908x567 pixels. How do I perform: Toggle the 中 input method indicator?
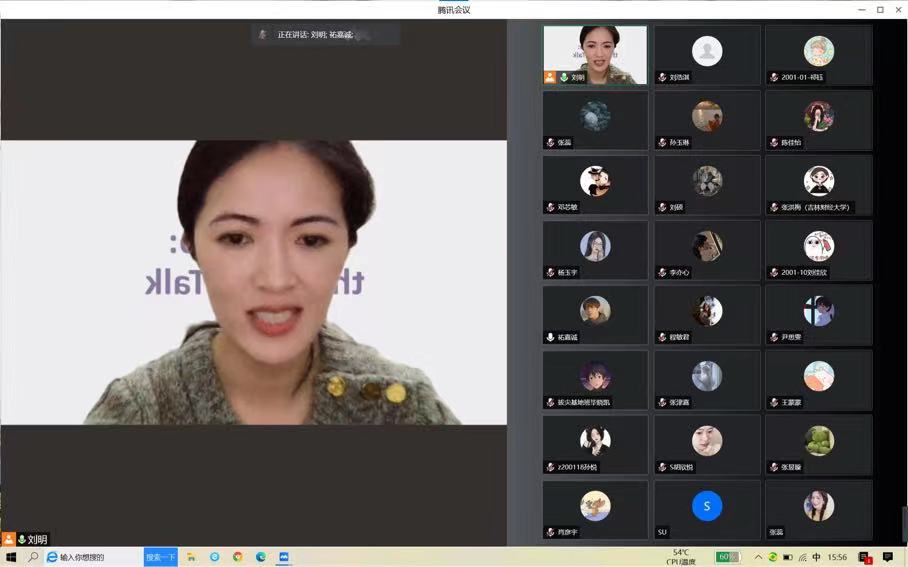click(x=816, y=557)
